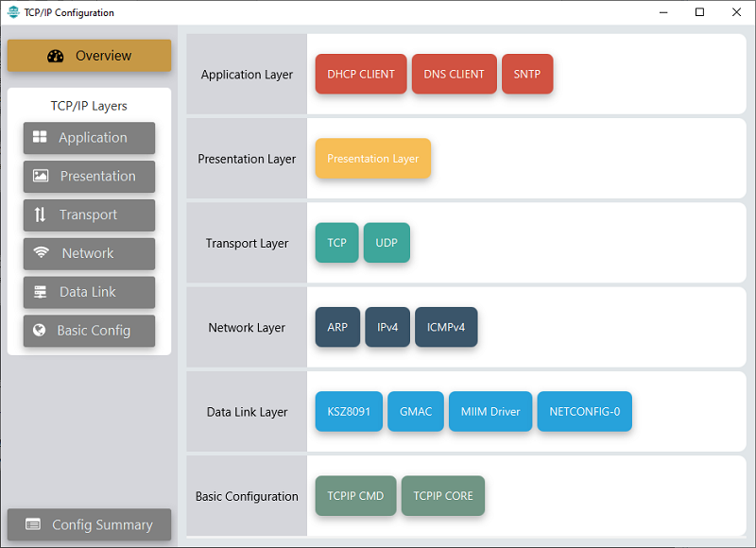The width and height of the screenshot is (756, 548).
Task: Open the DHCP CLIENT module
Action: click(x=360, y=75)
